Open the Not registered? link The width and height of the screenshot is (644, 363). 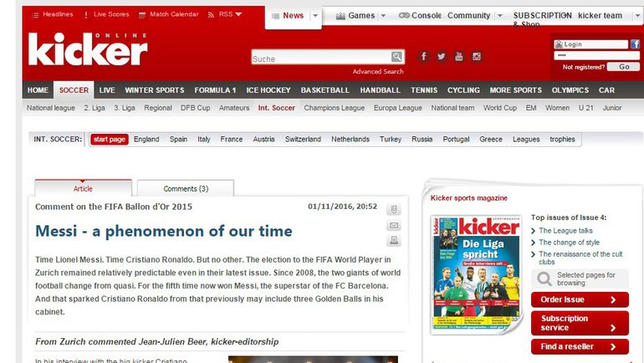coord(583,67)
